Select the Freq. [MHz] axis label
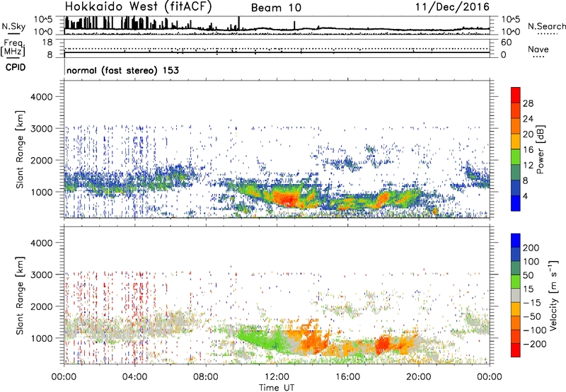 pyautogui.click(x=13, y=47)
